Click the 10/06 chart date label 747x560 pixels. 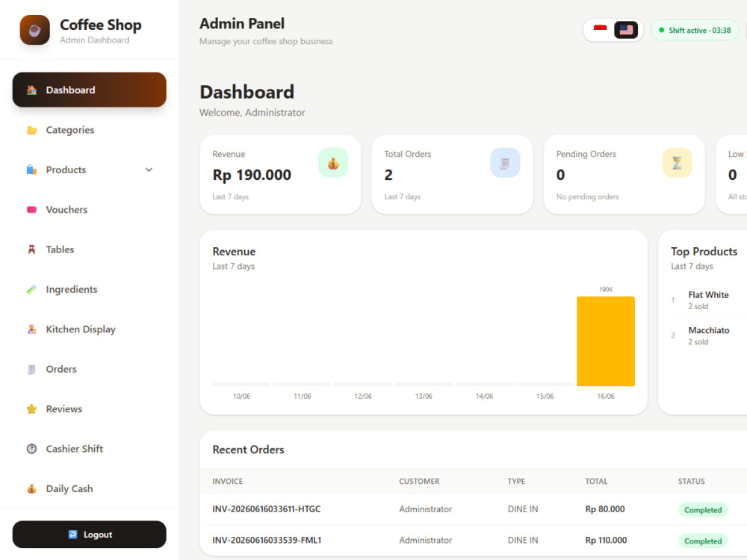coord(241,396)
